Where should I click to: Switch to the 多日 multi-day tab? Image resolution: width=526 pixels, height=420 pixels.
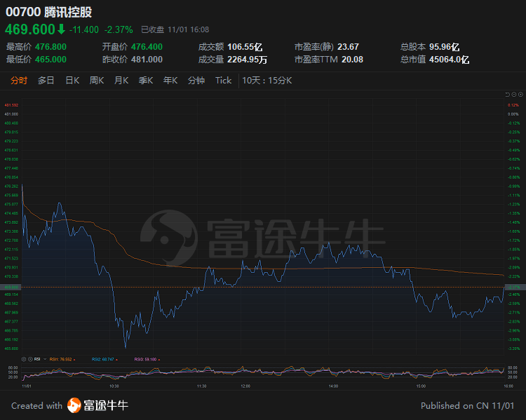point(46,81)
